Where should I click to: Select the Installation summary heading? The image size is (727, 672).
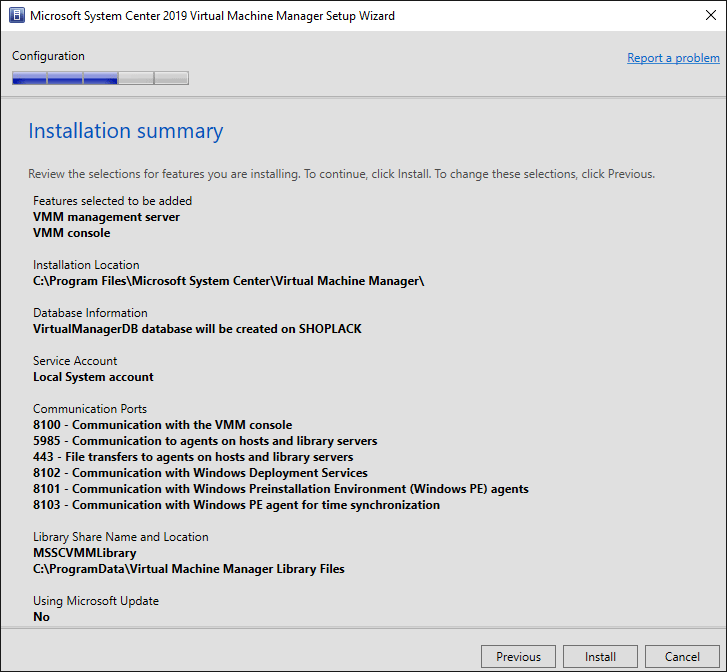[x=126, y=131]
